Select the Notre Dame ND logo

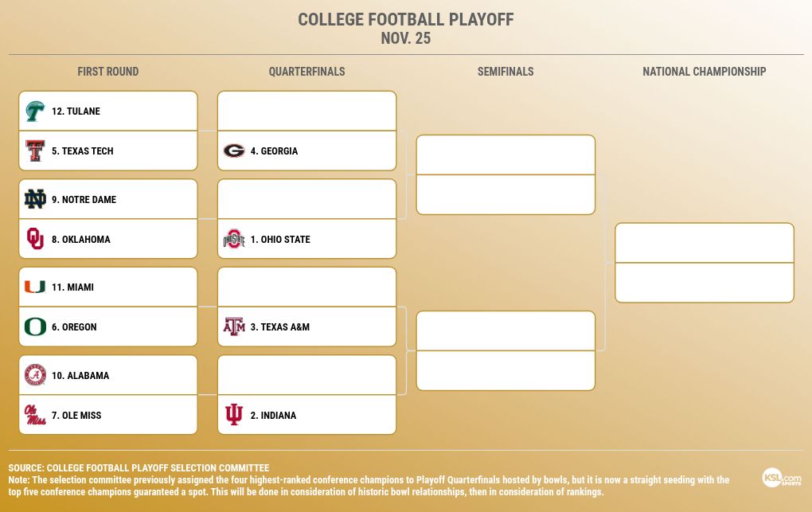coord(34,200)
